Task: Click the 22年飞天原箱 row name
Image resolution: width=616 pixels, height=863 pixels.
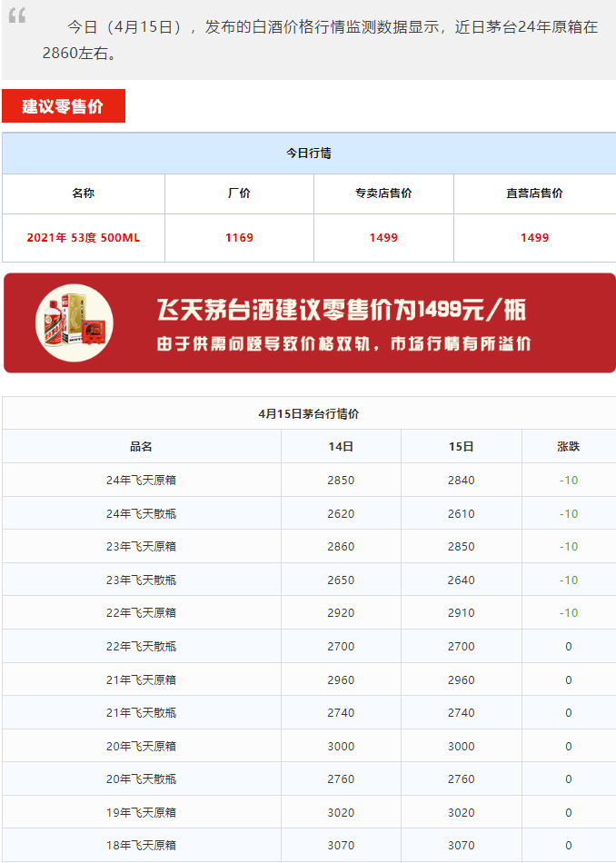Action: coord(141,612)
